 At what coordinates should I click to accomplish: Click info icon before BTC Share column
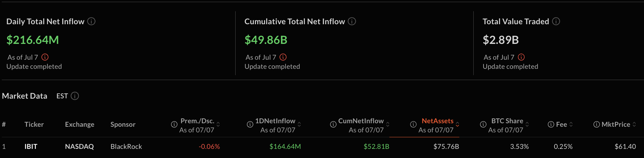[483, 124]
